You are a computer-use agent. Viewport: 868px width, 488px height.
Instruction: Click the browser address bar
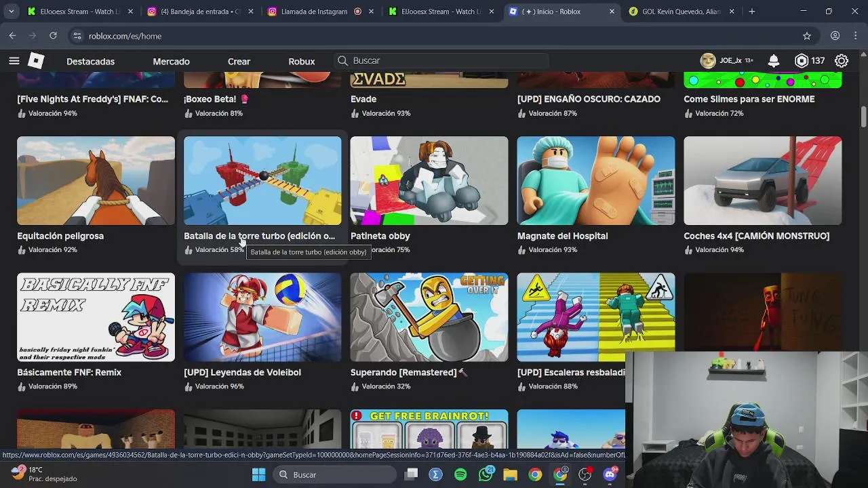click(x=434, y=36)
